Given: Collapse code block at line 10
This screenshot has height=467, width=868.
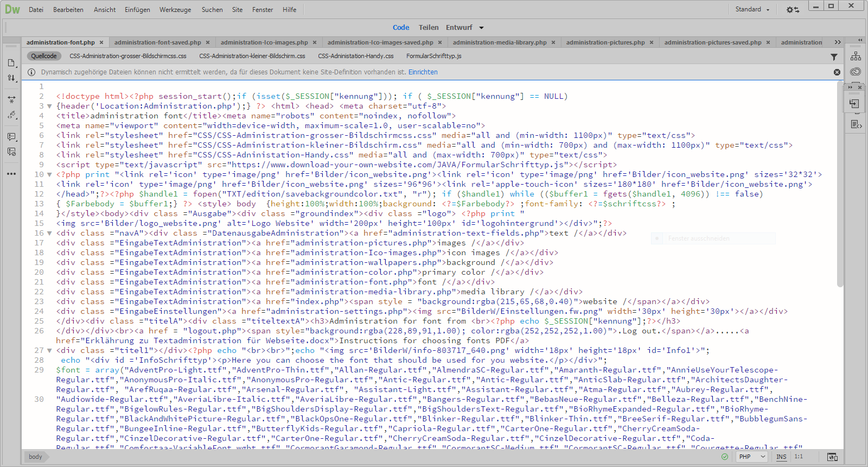Looking at the screenshot, I should point(49,175).
